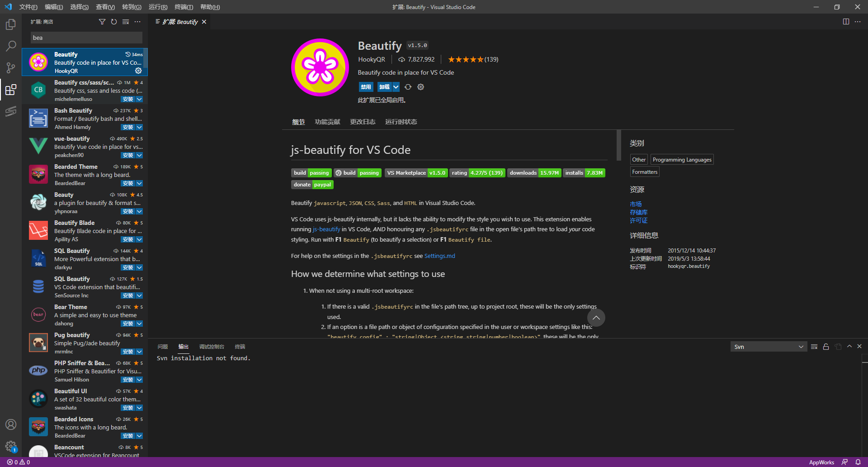Click the Formatters category tag
Viewport: 868px width, 467px height.
point(645,172)
